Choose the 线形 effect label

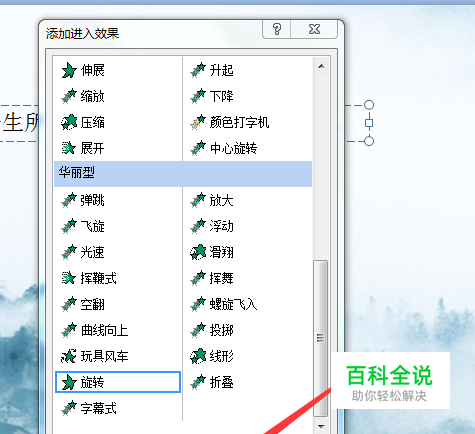pyautogui.click(x=222, y=356)
